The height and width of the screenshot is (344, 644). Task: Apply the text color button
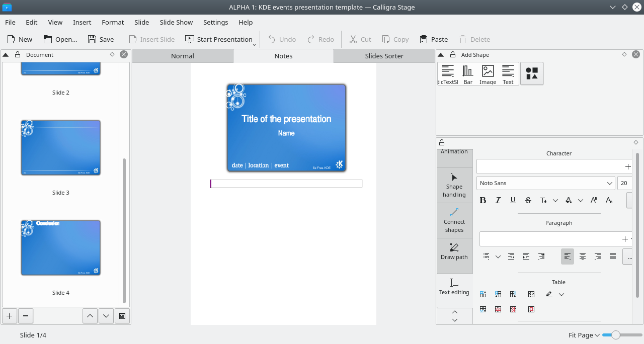[x=543, y=200]
